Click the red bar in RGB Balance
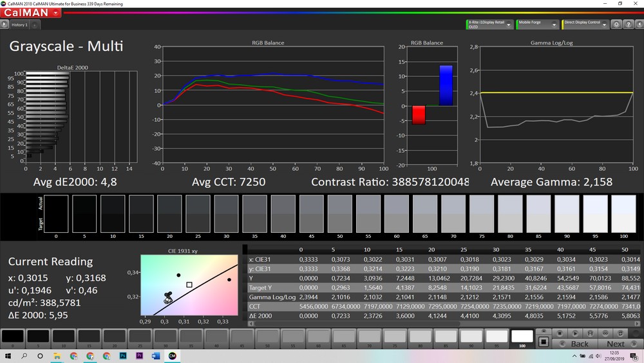Screen dimensions: 644x363 pyautogui.click(x=419, y=115)
